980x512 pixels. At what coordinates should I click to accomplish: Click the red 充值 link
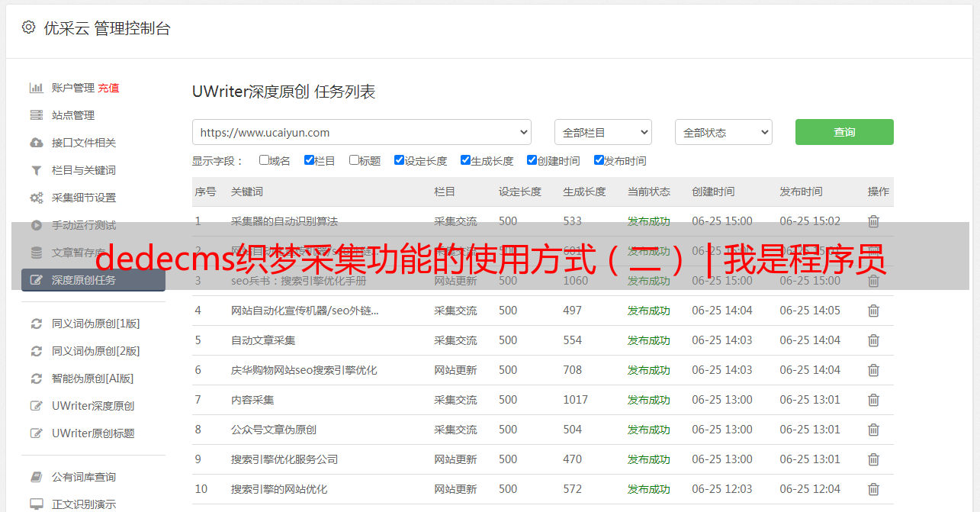[108, 88]
